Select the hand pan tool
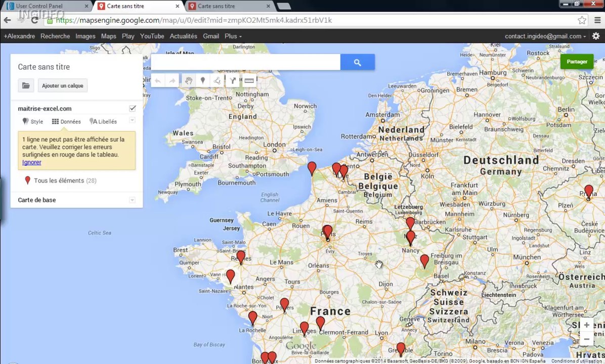The height and width of the screenshot is (364, 605). pos(188,80)
